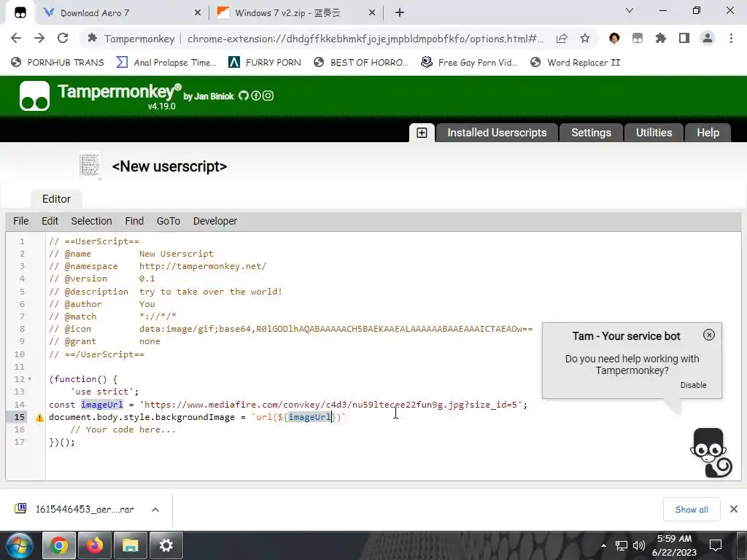Click the Tampermonkey extension icon in toolbar
The height and width of the screenshot is (560, 747).
[638, 38]
